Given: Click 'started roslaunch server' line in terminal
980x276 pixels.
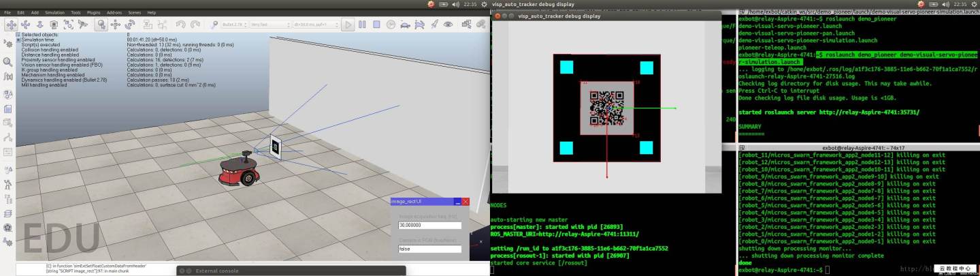Looking at the screenshot, I should click(x=829, y=112).
